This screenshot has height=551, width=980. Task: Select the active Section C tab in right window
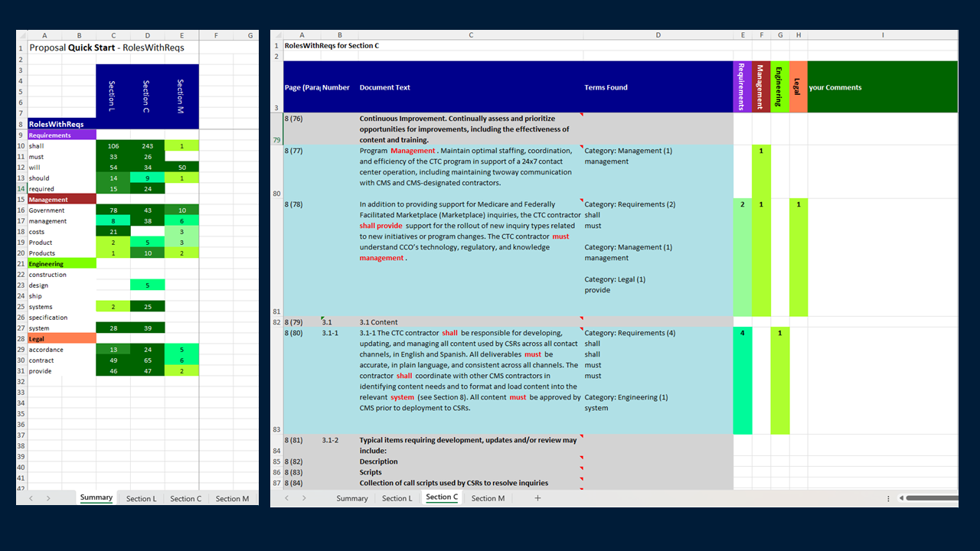pyautogui.click(x=442, y=497)
